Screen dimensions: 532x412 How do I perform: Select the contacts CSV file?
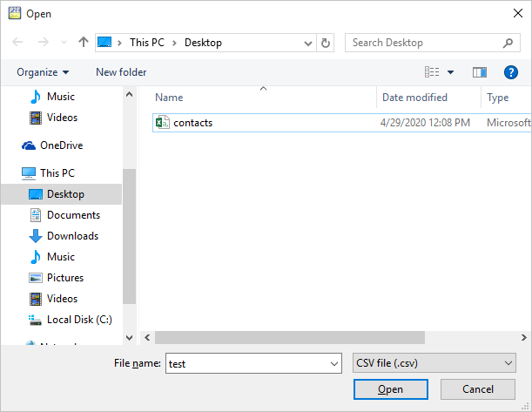[x=192, y=123]
